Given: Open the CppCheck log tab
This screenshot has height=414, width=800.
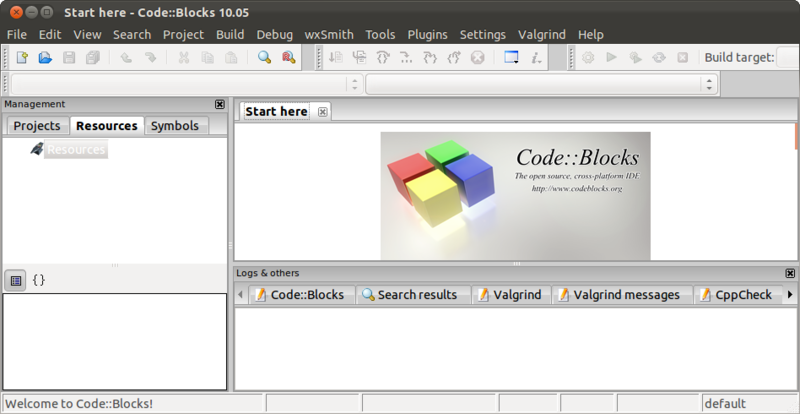Looking at the screenshot, I should [738, 295].
